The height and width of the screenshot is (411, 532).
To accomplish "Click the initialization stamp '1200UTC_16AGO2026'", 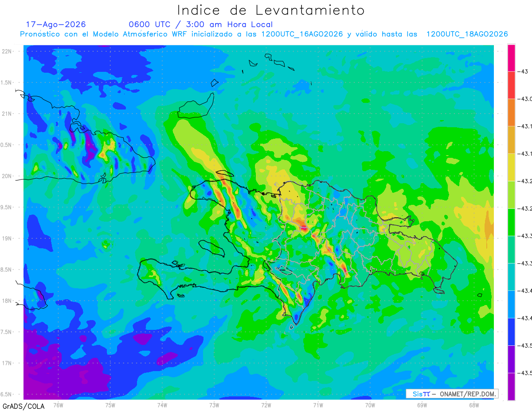I will (302, 34).
